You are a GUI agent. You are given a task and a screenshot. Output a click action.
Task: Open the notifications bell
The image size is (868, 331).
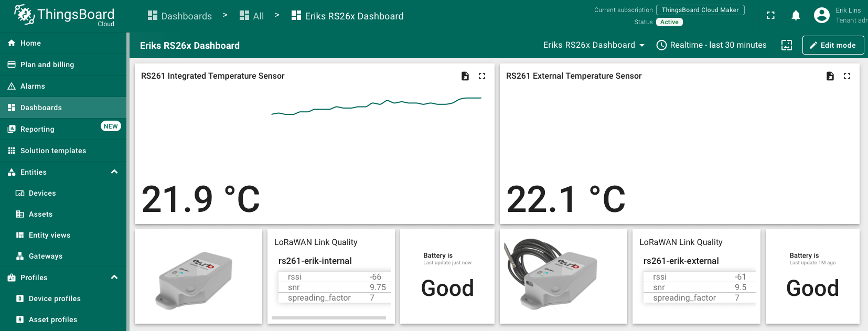[x=796, y=16]
